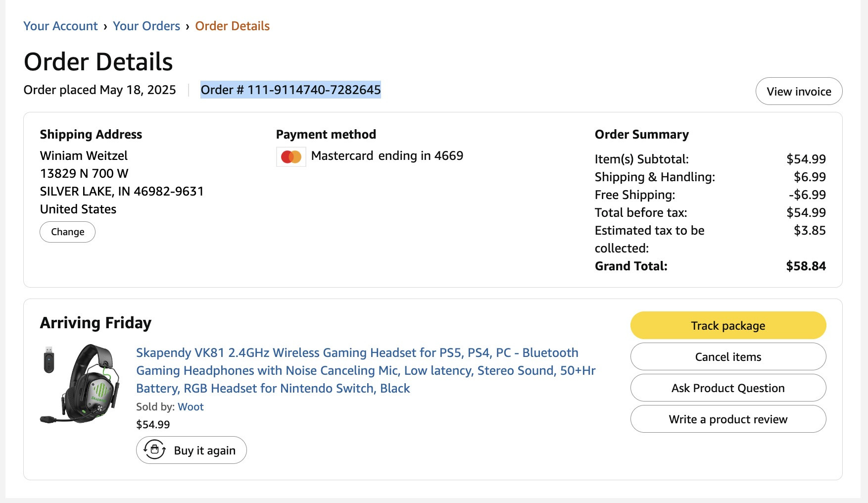Click the Grand Total amount $58.84
The width and height of the screenshot is (868, 503).
point(806,266)
